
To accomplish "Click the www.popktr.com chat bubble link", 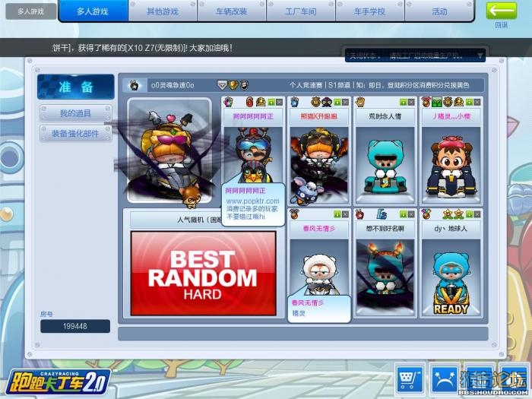I will [253, 201].
